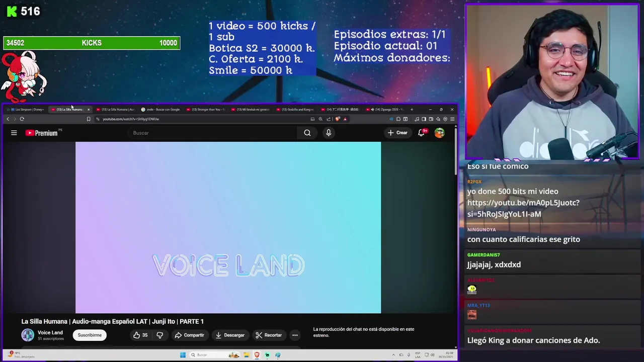Screen dimensions: 644x362
Task: Open the Windows Start button
Action: tap(183, 355)
